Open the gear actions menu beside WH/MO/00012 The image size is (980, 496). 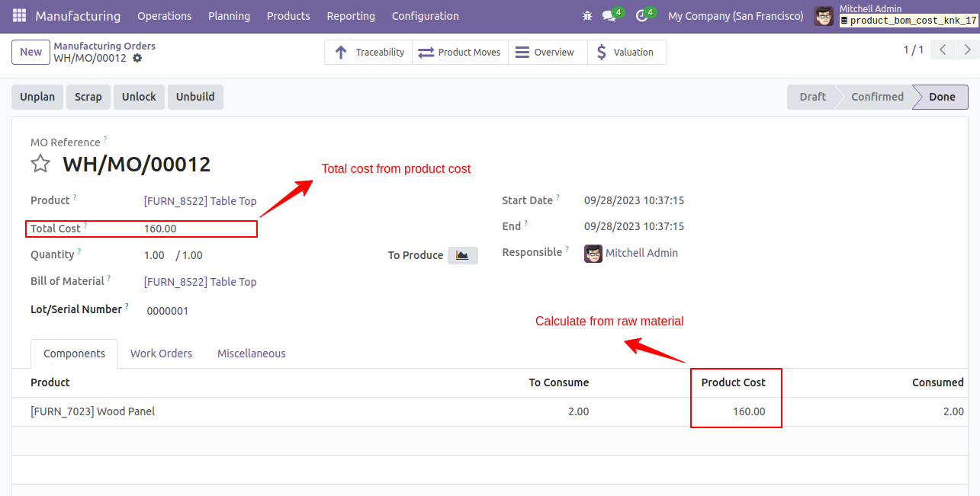[137, 58]
